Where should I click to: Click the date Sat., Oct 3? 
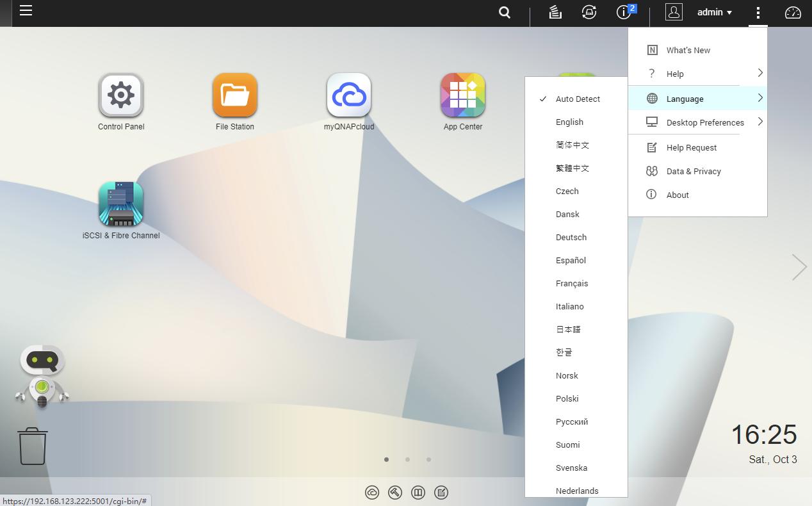(773, 459)
